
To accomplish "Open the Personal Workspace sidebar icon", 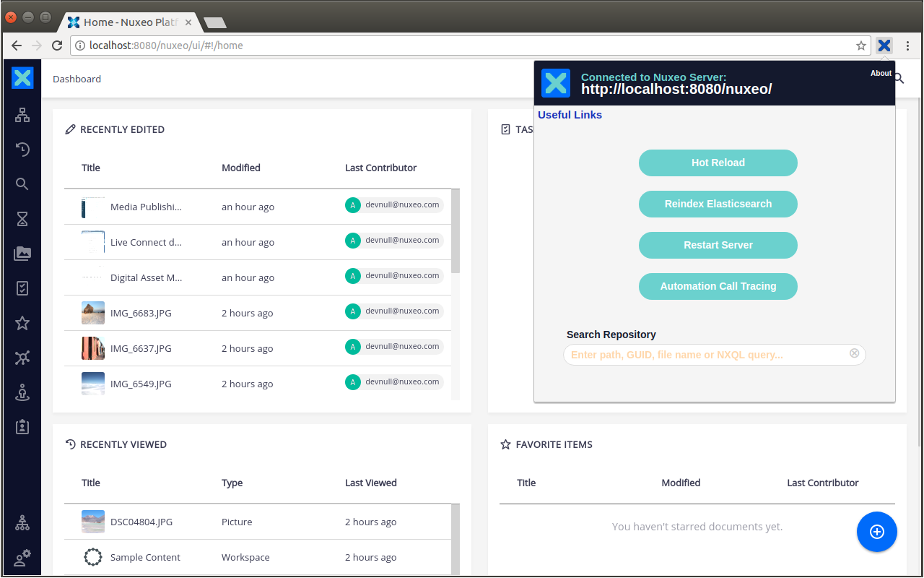I will tap(22, 392).
